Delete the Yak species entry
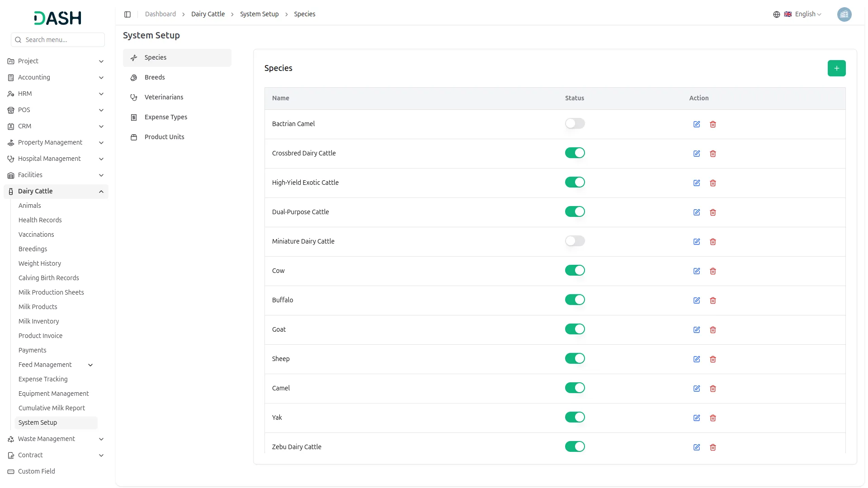Screen dimensions: 868x488 (713, 418)
